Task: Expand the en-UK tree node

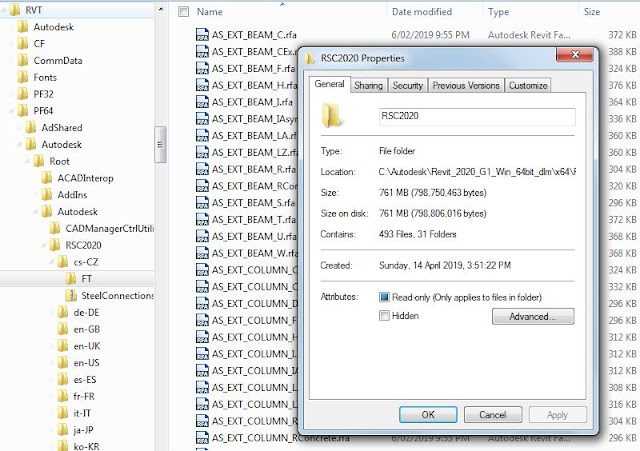Action: (51, 346)
